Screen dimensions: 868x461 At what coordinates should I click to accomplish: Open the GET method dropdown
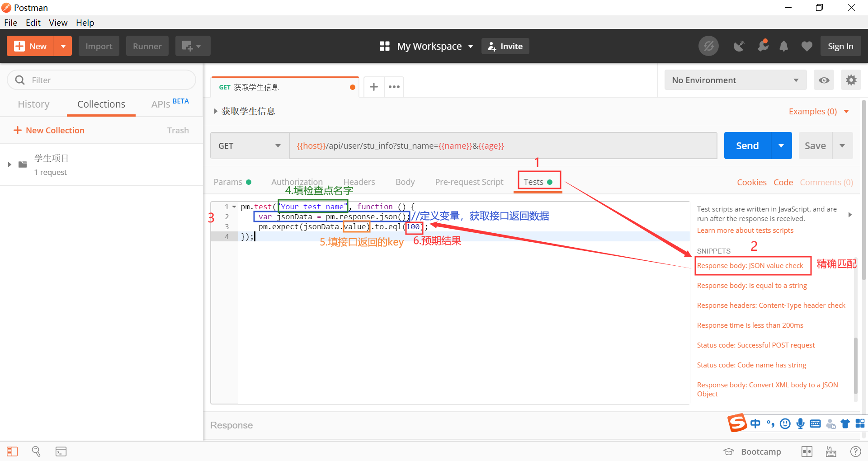tap(250, 146)
